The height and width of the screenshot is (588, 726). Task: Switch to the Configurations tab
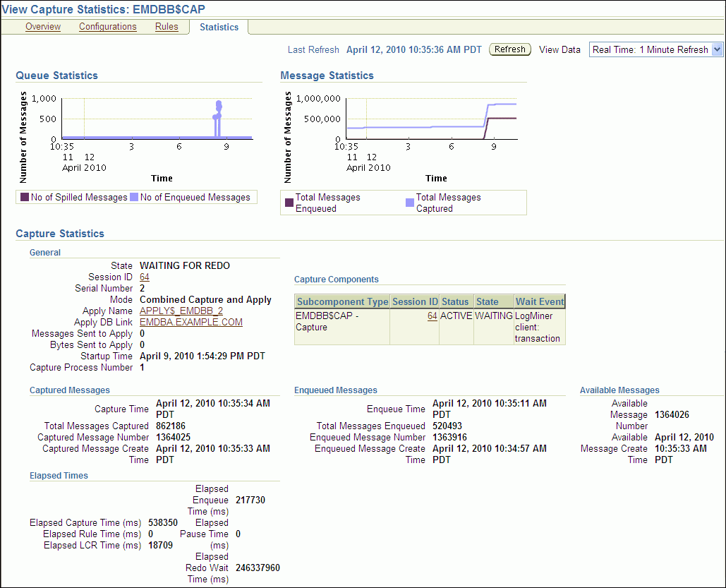point(108,27)
